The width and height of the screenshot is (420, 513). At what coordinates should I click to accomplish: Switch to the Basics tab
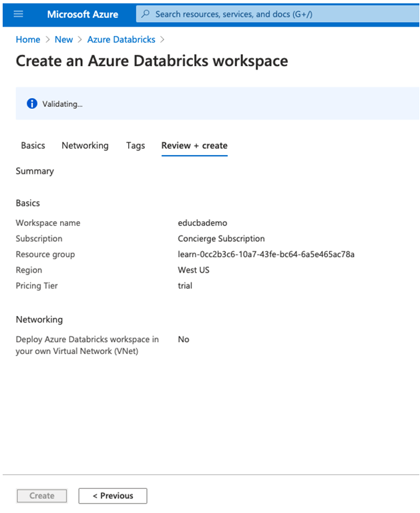pos(33,146)
